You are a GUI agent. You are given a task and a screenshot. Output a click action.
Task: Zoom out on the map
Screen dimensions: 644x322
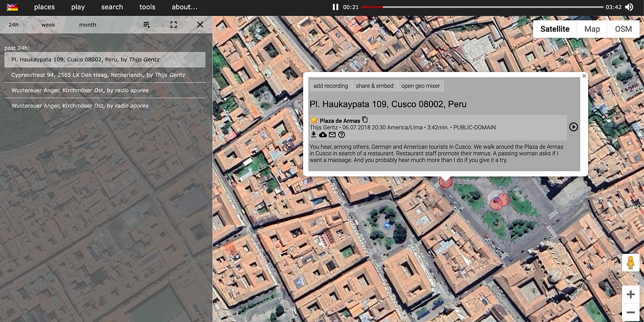(630, 312)
